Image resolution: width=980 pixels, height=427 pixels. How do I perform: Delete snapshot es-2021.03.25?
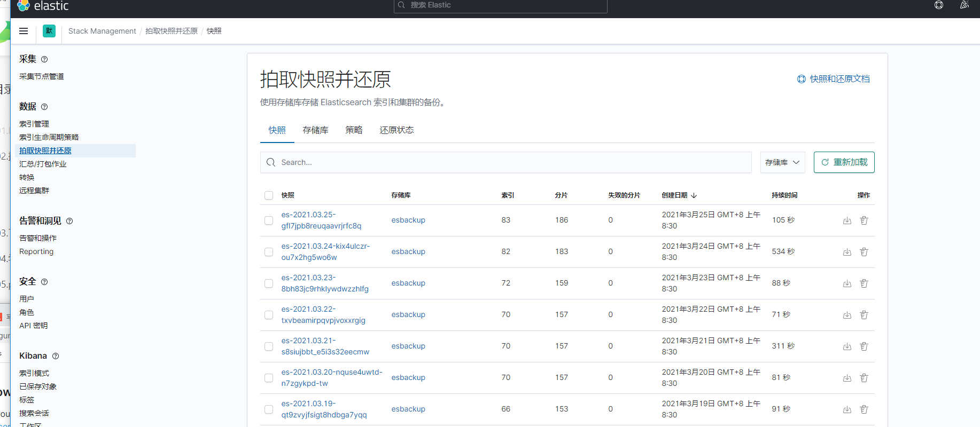864,220
